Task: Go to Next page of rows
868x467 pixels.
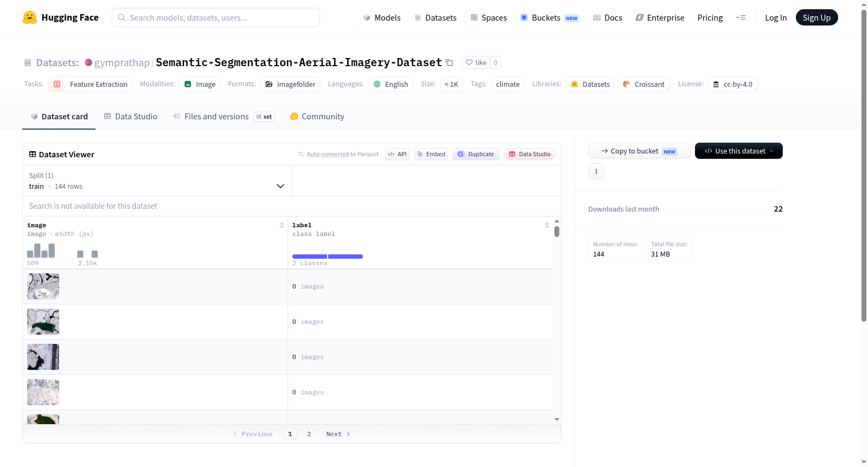Action: click(x=338, y=434)
